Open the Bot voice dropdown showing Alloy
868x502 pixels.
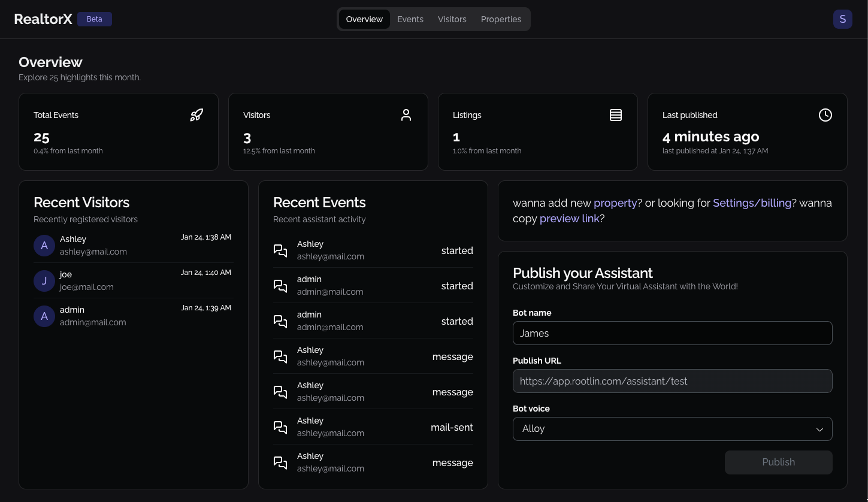click(x=672, y=429)
